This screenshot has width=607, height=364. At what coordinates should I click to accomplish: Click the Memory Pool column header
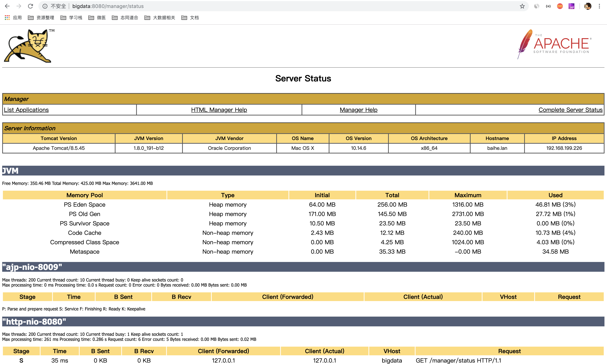85,195
